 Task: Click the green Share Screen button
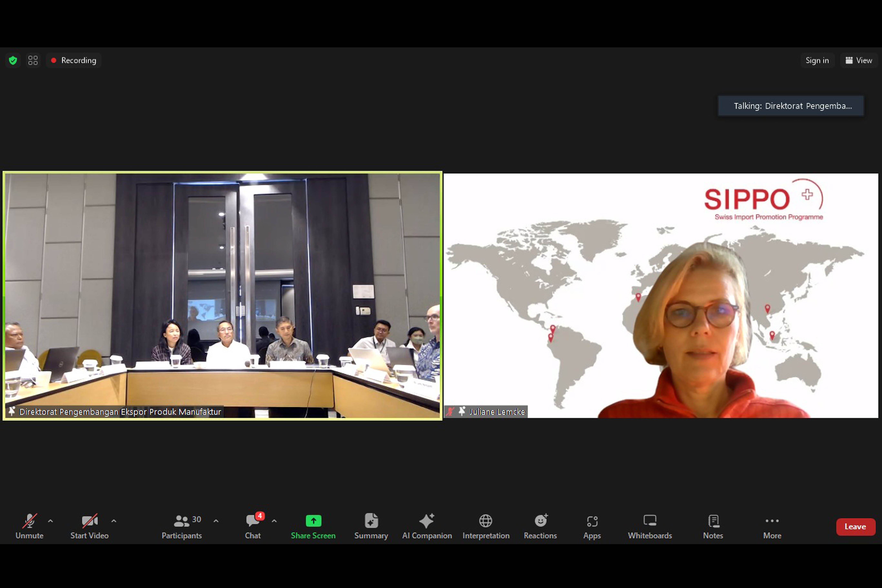pyautogui.click(x=314, y=526)
